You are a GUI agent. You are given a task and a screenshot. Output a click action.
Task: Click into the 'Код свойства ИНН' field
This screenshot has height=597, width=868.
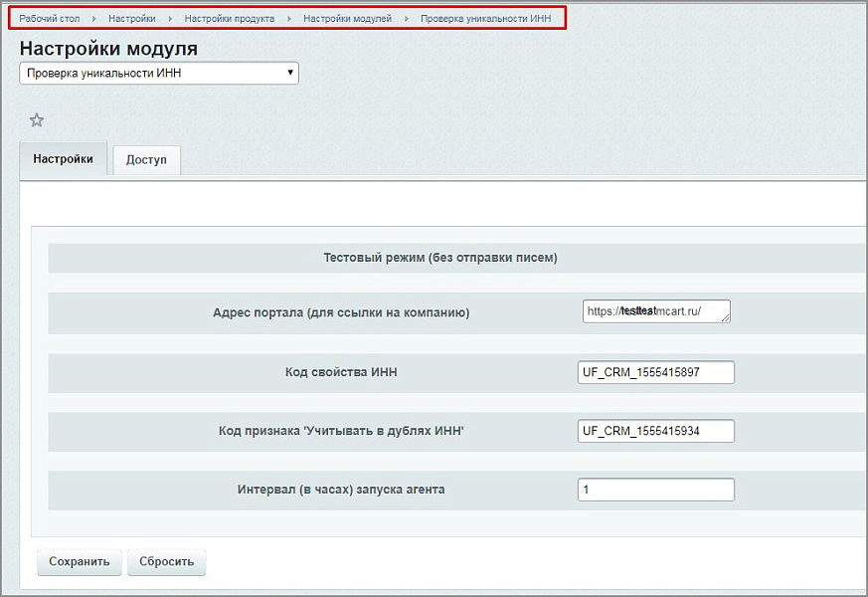click(656, 372)
